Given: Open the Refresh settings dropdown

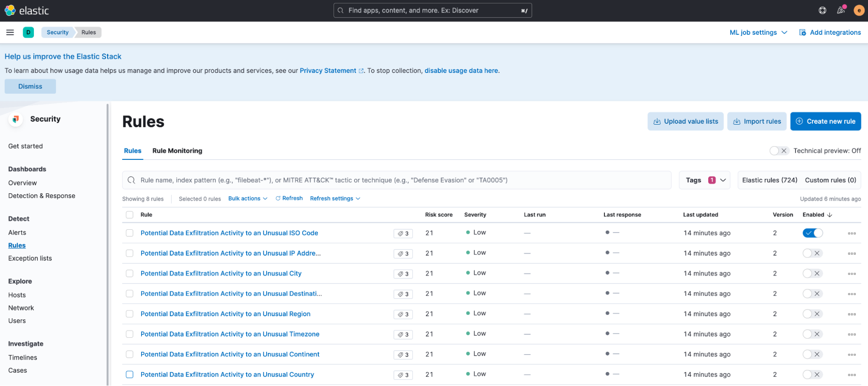Looking at the screenshot, I should 335,198.
